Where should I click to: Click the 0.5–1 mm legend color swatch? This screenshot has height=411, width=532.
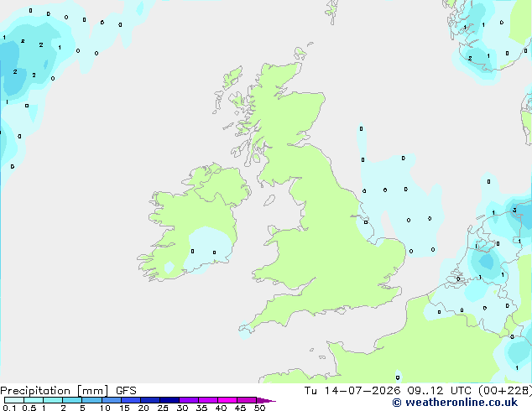point(34,400)
